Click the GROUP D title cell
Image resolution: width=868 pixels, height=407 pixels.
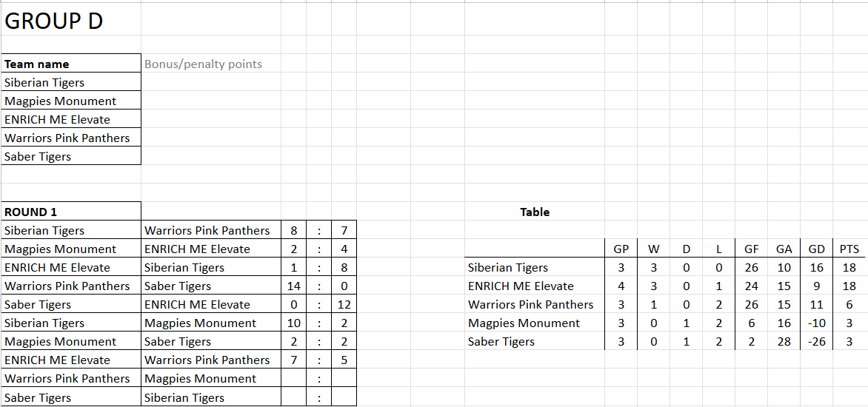[54, 21]
